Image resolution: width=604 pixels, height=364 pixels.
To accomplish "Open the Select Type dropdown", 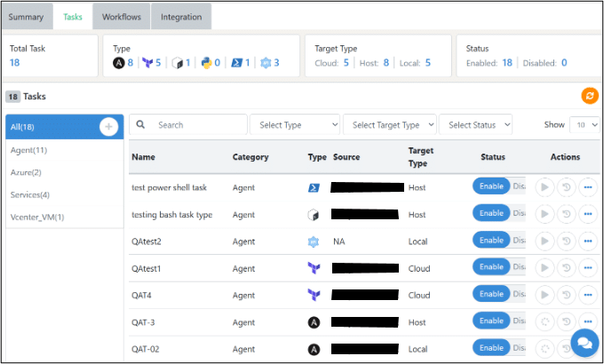I will point(295,125).
